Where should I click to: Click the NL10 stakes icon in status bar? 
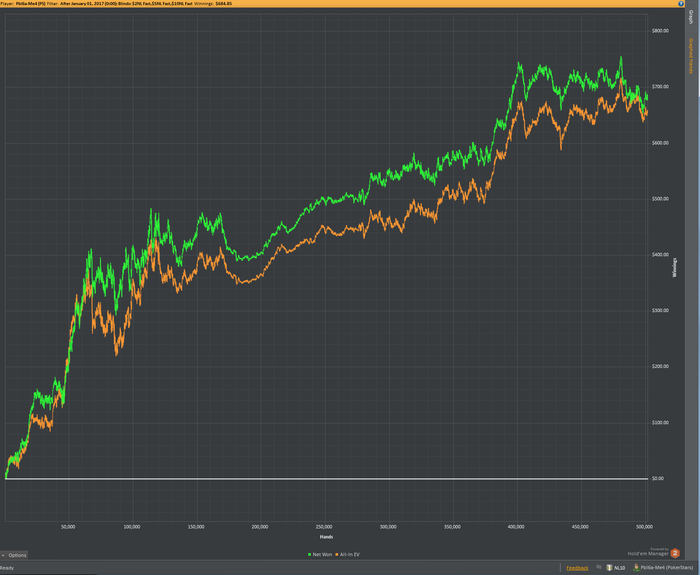click(609, 567)
